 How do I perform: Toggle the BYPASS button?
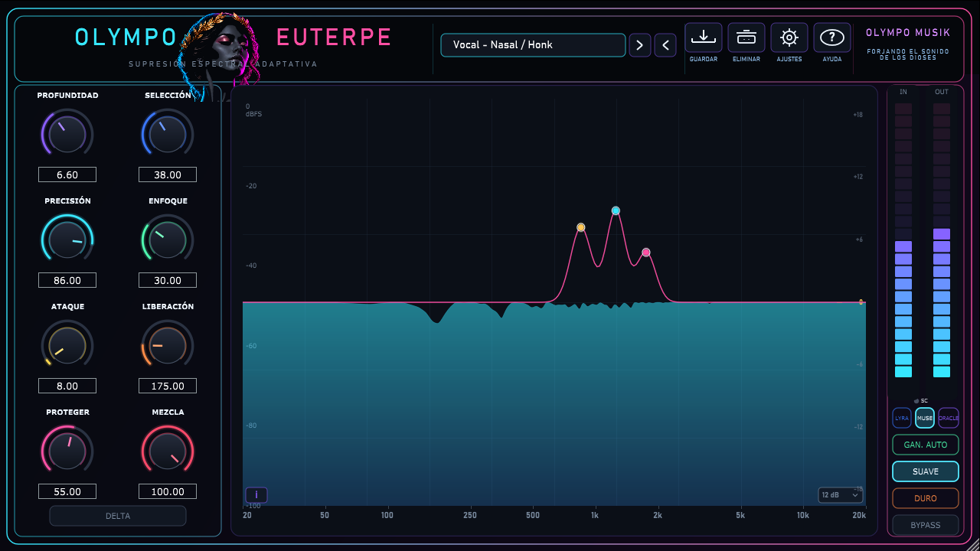tap(926, 525)
